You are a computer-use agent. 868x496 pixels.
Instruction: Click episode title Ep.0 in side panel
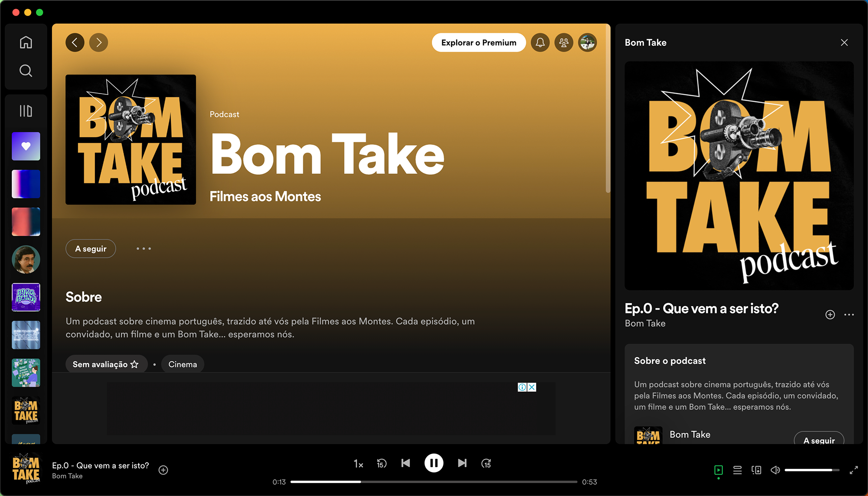[702, 309]
